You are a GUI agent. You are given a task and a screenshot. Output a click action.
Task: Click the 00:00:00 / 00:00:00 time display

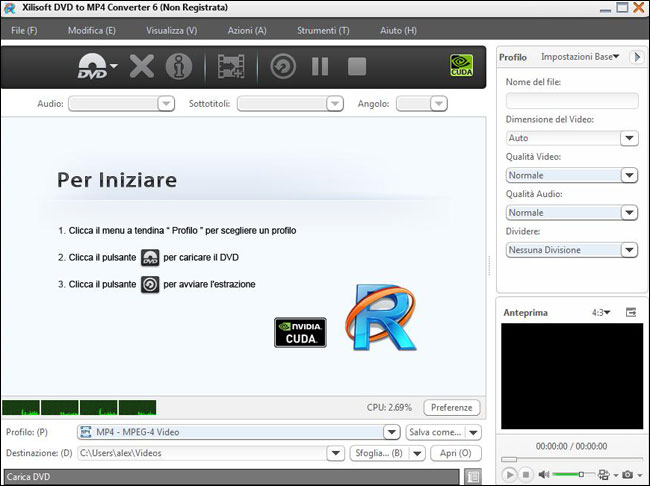pos(572,446)
